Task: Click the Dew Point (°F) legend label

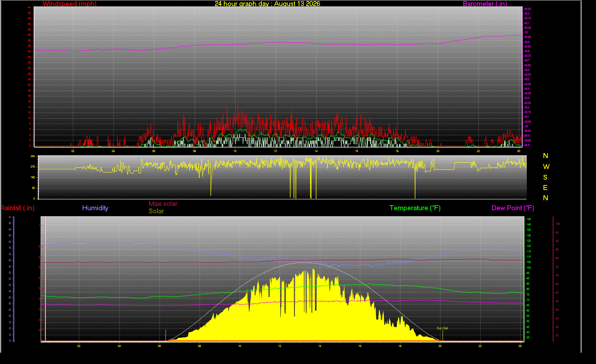Action: pos(513,208)
